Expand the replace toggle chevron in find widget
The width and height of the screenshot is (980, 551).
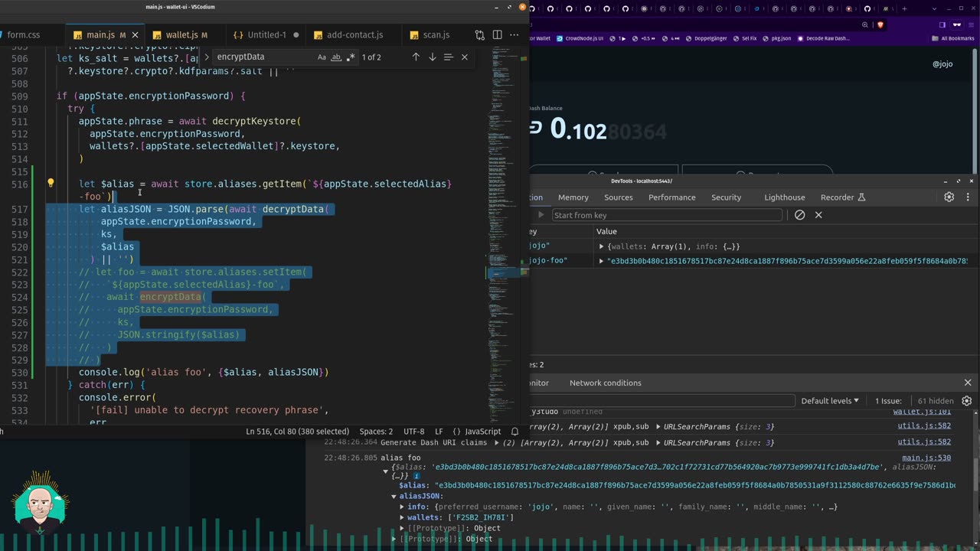(x=206, y=57)
